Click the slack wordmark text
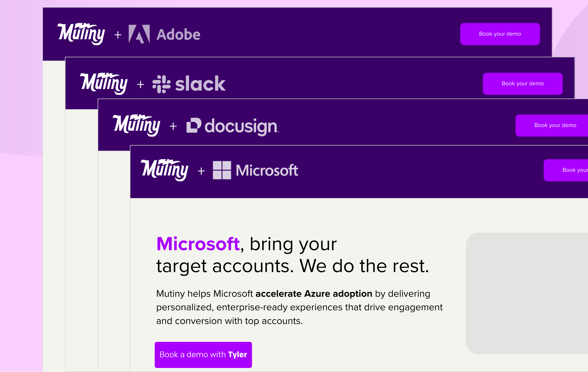 [x=200, y=84]
